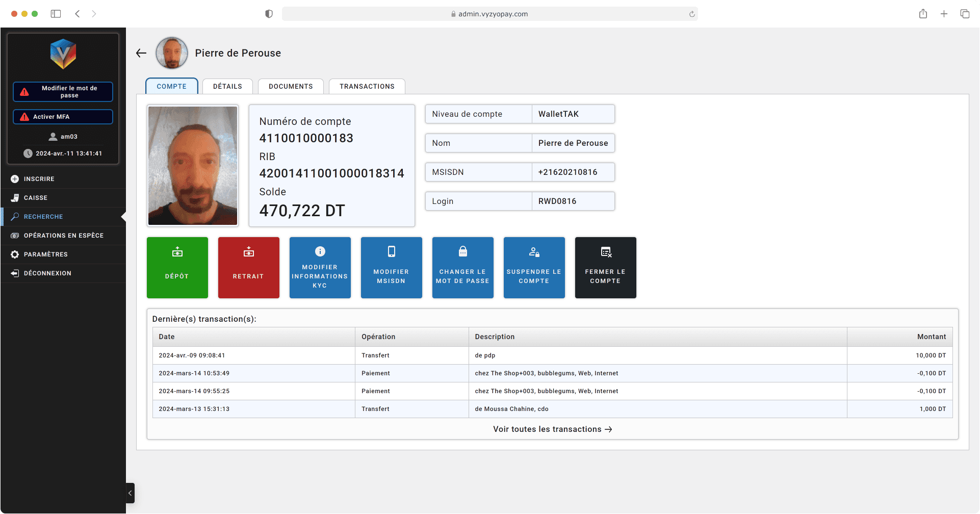This screenshot has height=514, width=980.
Task: Click Déconnexion to log out
Action: (47, 273)
